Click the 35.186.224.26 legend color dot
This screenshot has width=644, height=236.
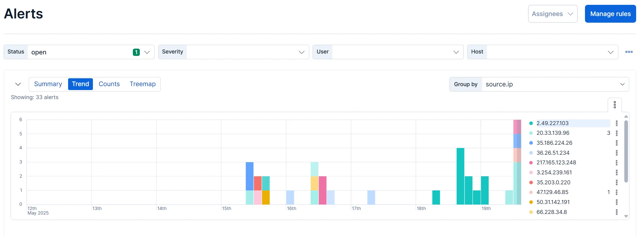click(531, 143)
